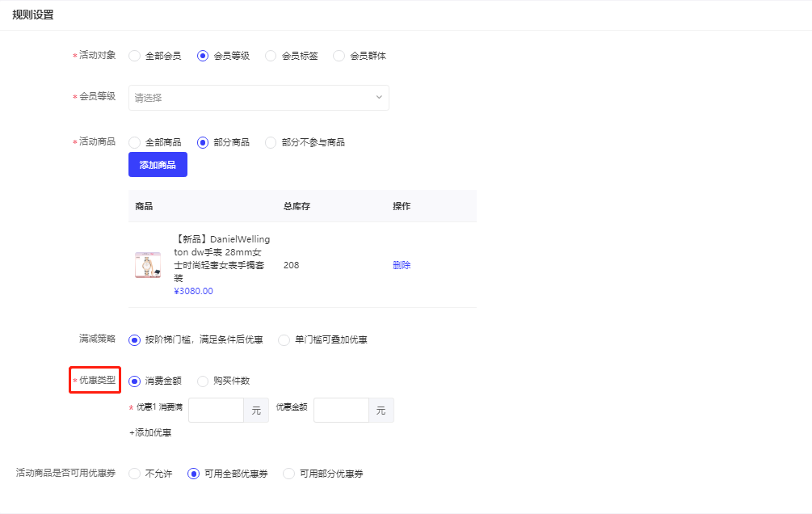The image size is (812, 514).
Task: Select 全部会员 radio option
Action: pos(135,56)
